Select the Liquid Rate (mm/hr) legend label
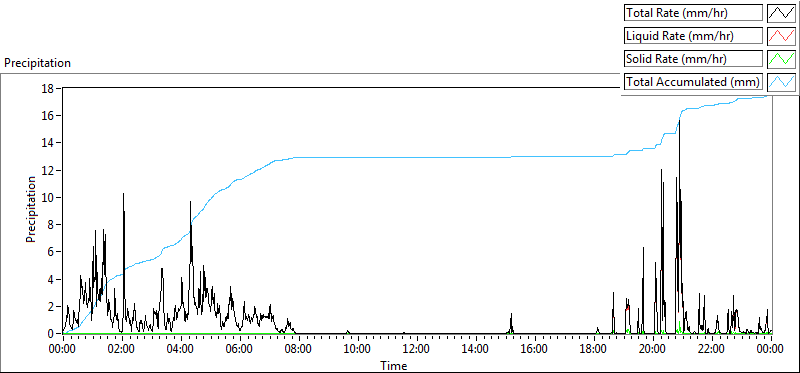The image size is (800, 373). point(693,36)
